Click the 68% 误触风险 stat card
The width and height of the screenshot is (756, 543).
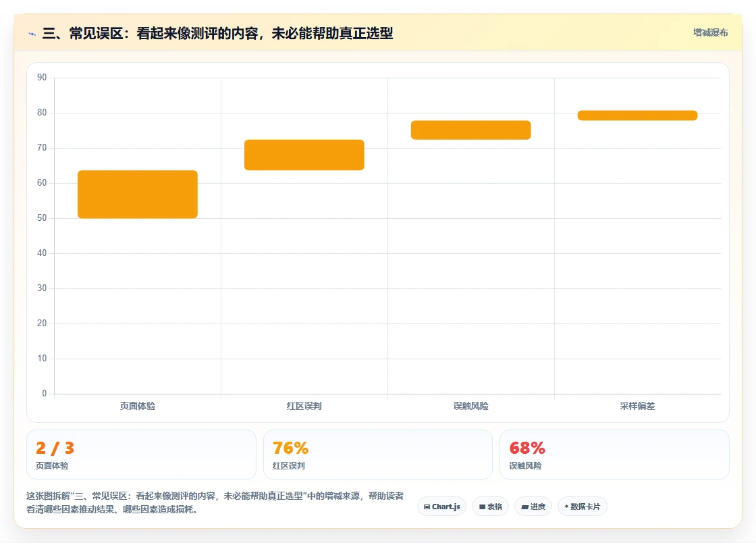(614, 455)
